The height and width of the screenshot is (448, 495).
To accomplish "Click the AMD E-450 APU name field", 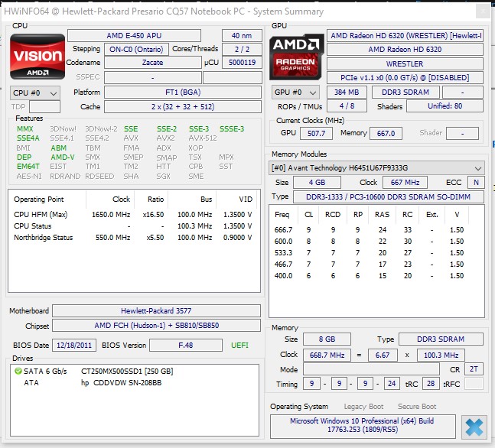I will (x=134, y=36).
